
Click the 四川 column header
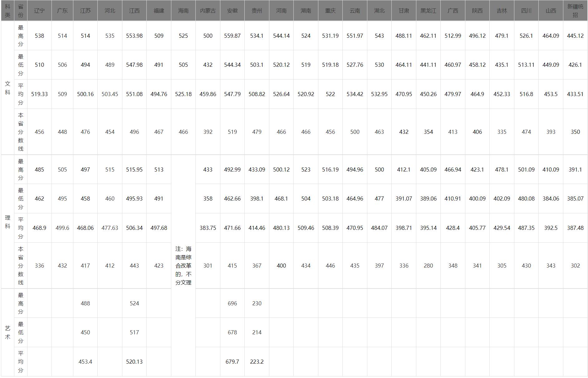pos(526,11)
